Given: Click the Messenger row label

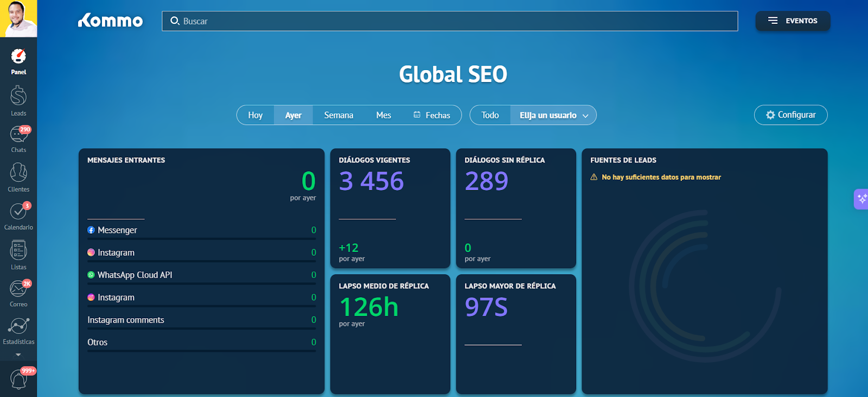Looking at the screenshot, I should click(117, 230).
